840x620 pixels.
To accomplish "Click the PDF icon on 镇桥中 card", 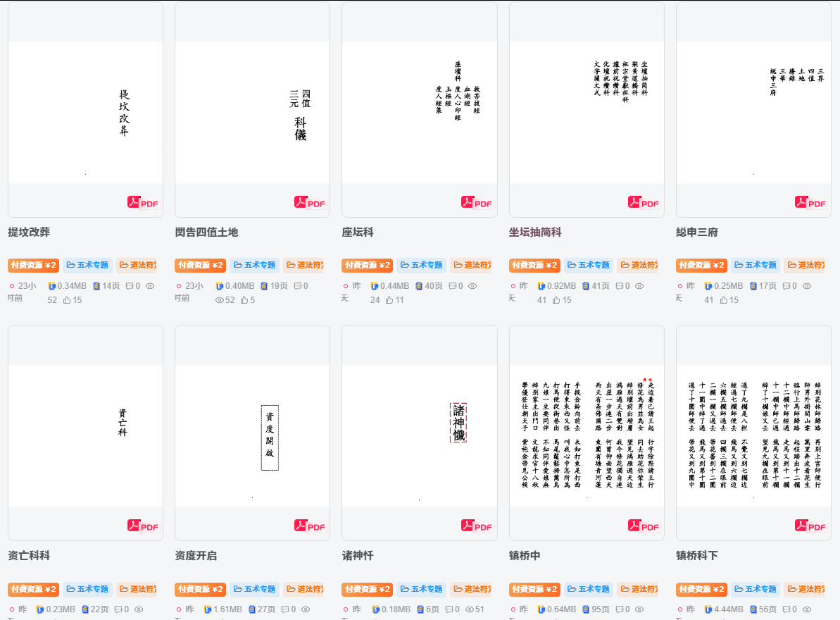I will (x=644, y=526).
